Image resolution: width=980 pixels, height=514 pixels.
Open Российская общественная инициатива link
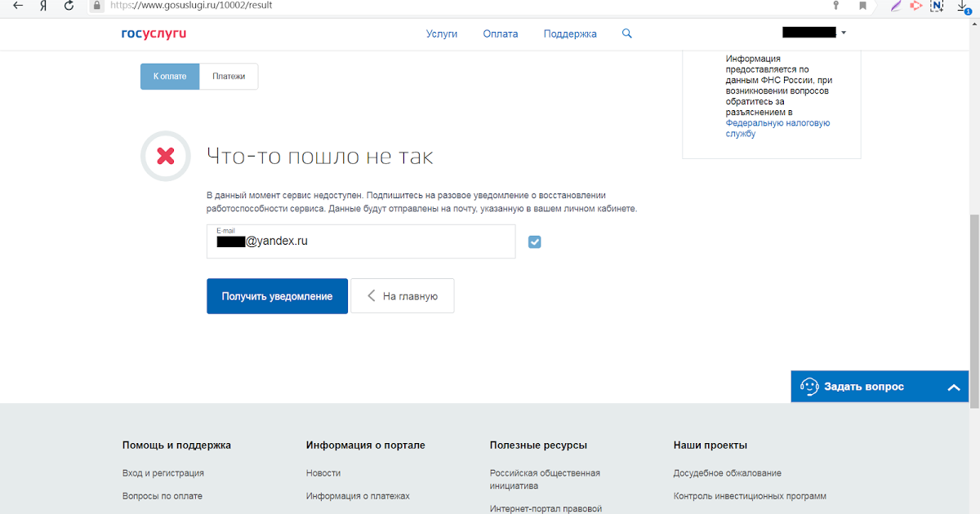point(545,479)
